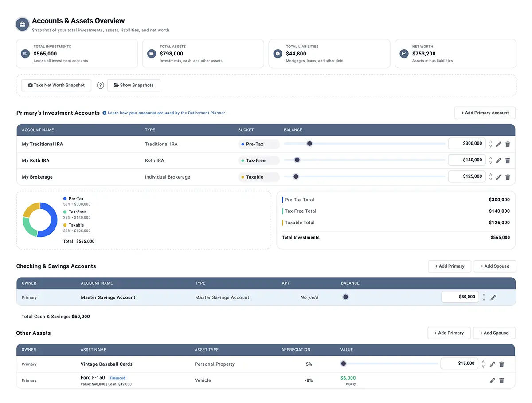Click the up stepper arrow for My Traditional IRA balance
Screen dimensions: 532x403
click(x=490, y=142)
